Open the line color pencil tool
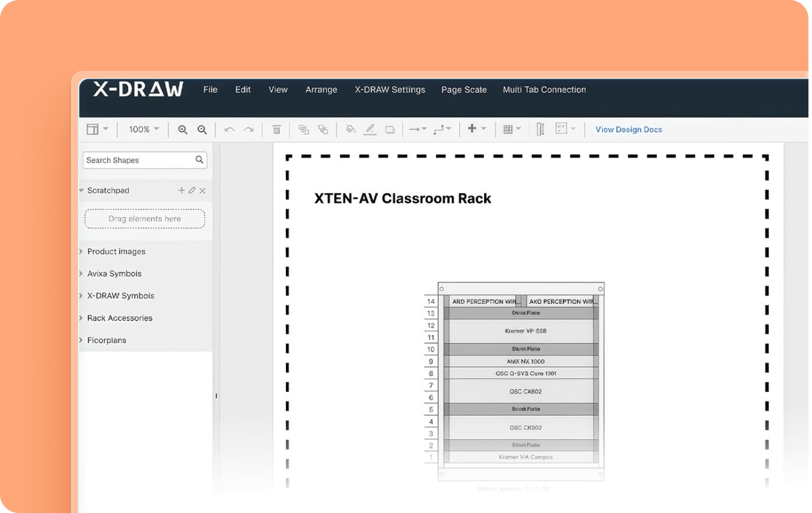The height and width of the screenshot is (513, 812). pyautogui.click(x=370, y=129)
